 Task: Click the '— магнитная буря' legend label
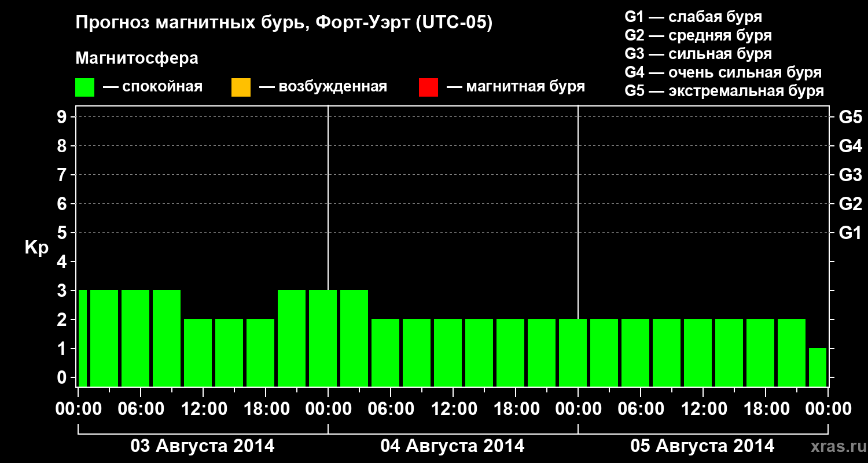pos(516,87)
